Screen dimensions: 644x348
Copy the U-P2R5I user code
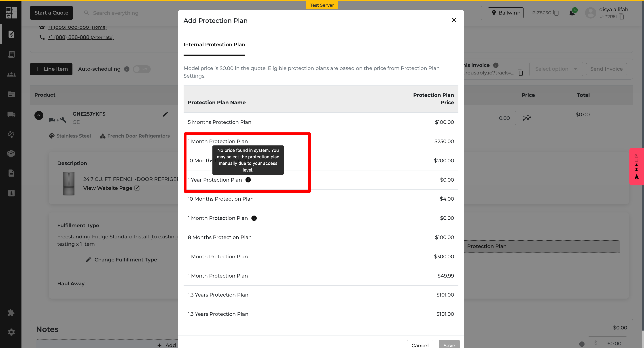621,17
